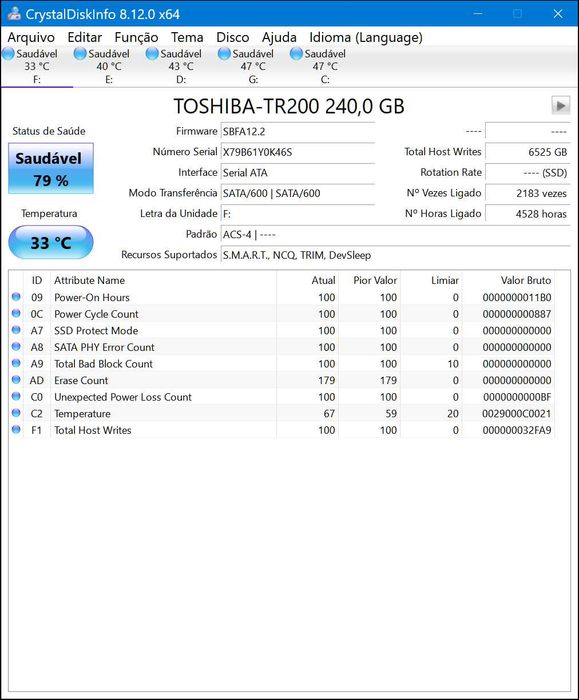Viewport: 579px width, 700px height.
Task: Select the SSD Protect Mode attribute name
Action: 96,330
